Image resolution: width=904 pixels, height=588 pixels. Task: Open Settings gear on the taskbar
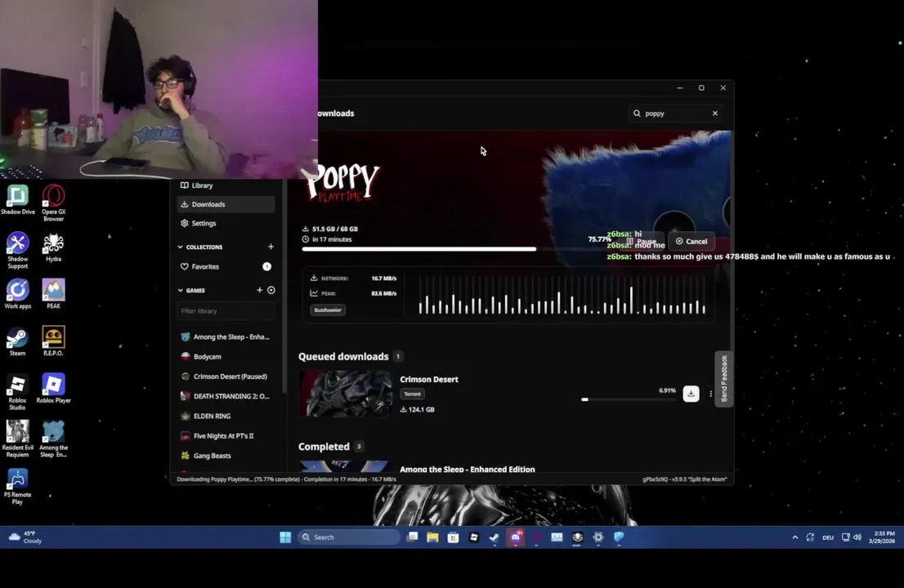[x=597, y=537]
